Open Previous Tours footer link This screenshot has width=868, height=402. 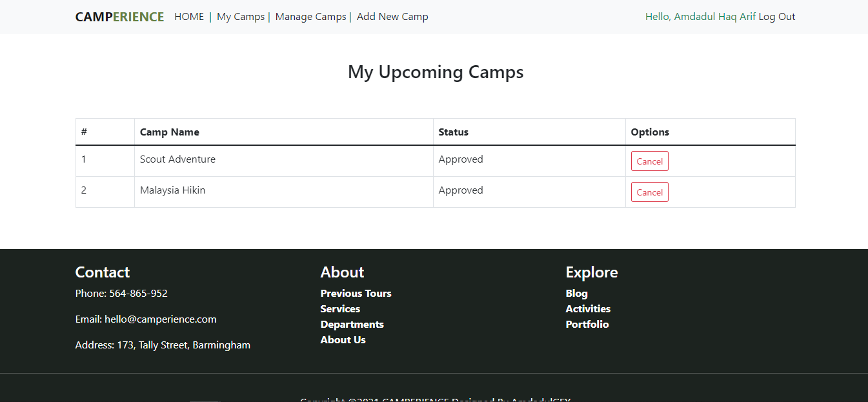click(356, 294)
